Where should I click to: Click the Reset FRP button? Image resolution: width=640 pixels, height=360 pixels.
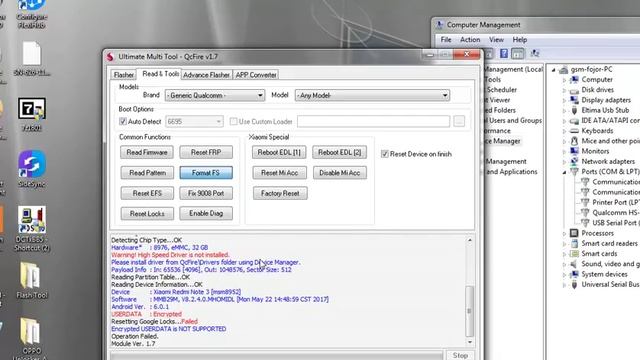pyautogui.click(x=206, y=152)
